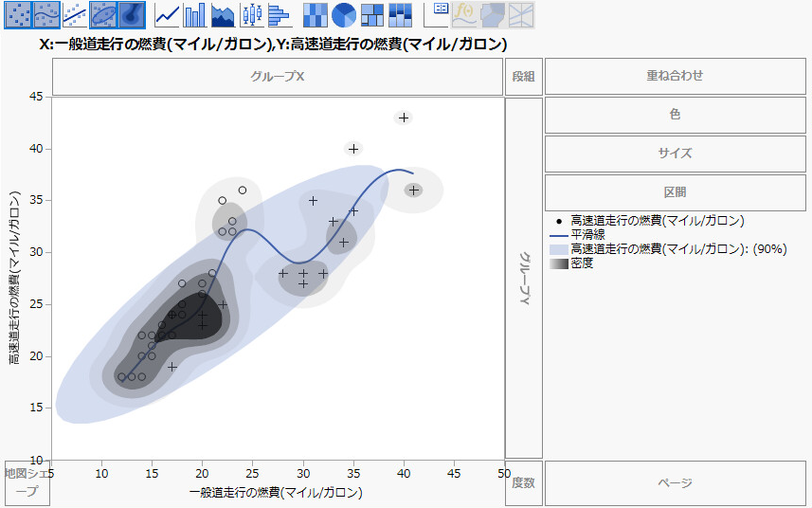Toggle the Ellipse element icon

point(103,14)
